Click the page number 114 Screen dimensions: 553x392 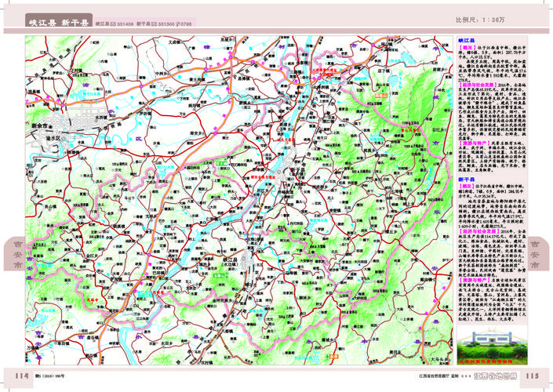click(16, 375)
